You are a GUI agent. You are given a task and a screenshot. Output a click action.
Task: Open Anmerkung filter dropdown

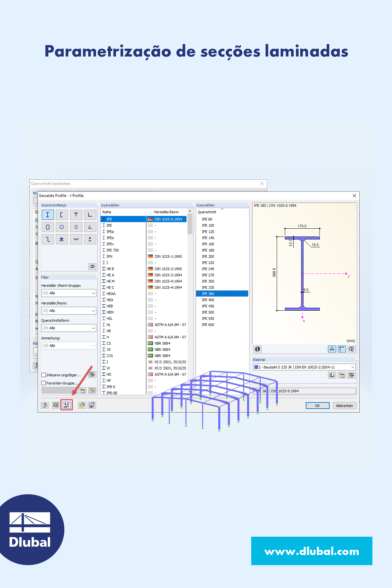(x=69, y=346)
